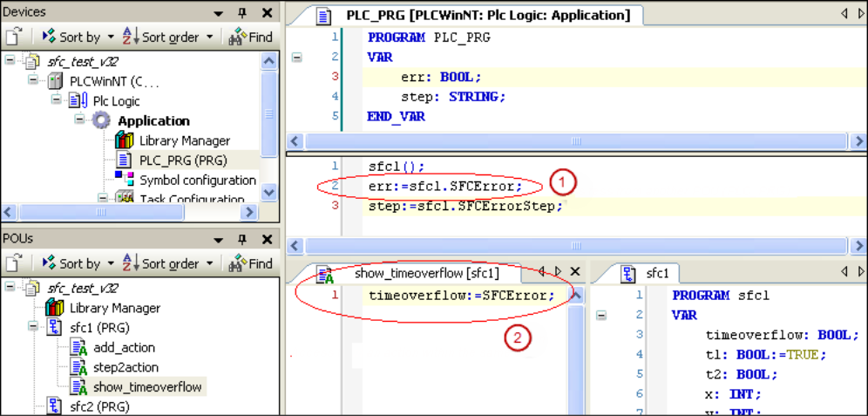The width and height of the screenshot is (868, 416).
Task: Click the Find binoculars icon in Devices toolbar
Action: click(237, 37)
